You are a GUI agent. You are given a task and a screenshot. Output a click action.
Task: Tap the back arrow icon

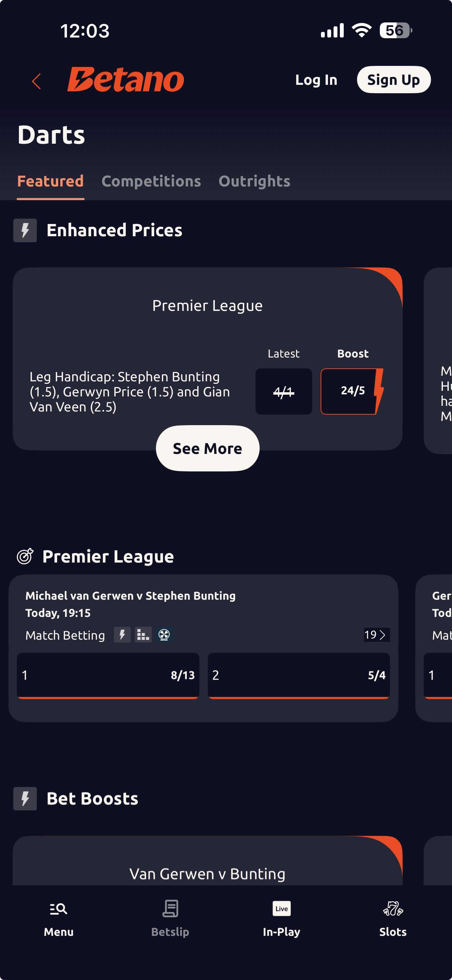36,81
